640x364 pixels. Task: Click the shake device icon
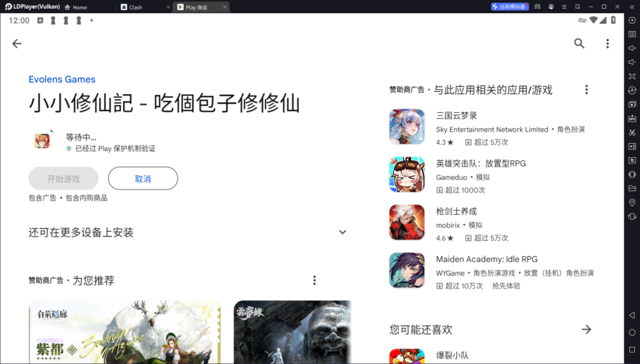(x=632, y=174)
